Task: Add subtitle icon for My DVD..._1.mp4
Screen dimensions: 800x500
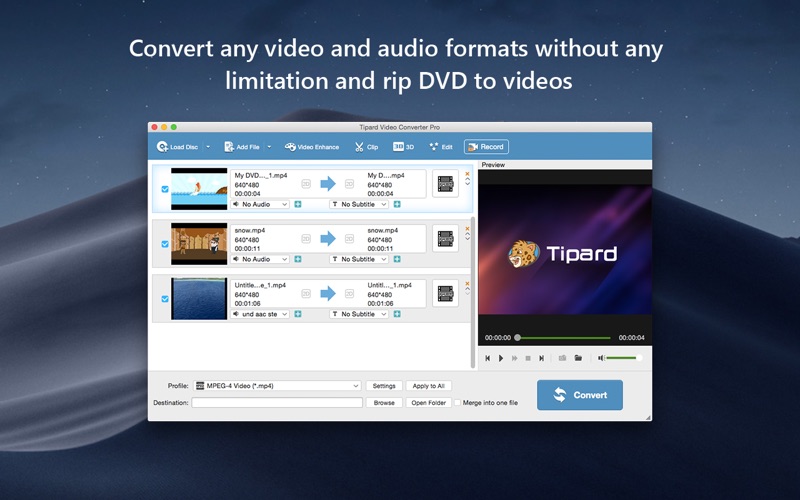Action: [x=397, y=204]
